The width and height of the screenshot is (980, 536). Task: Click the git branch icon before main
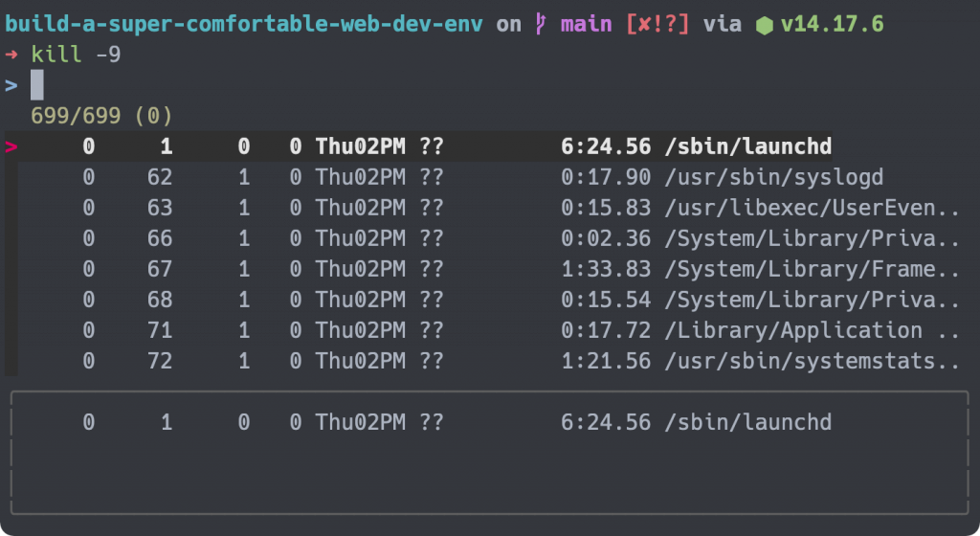[x=541, y=24]
